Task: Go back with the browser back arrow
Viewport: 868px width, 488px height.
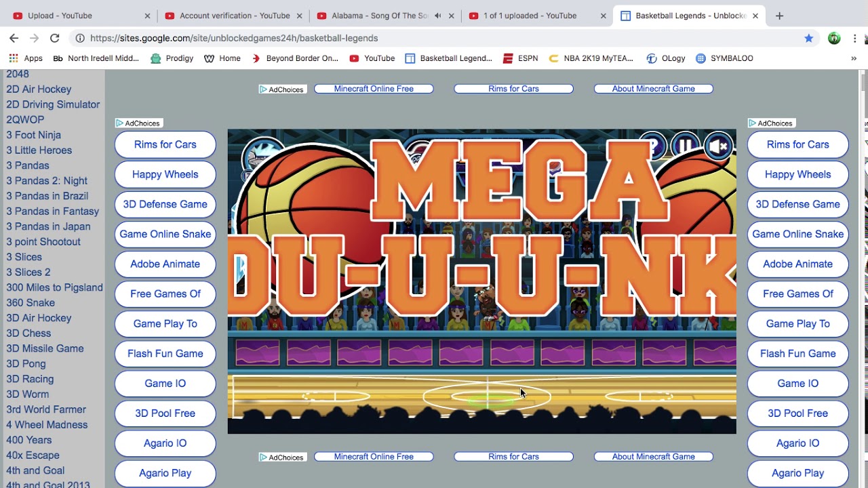Action: [x=14, y=38]
